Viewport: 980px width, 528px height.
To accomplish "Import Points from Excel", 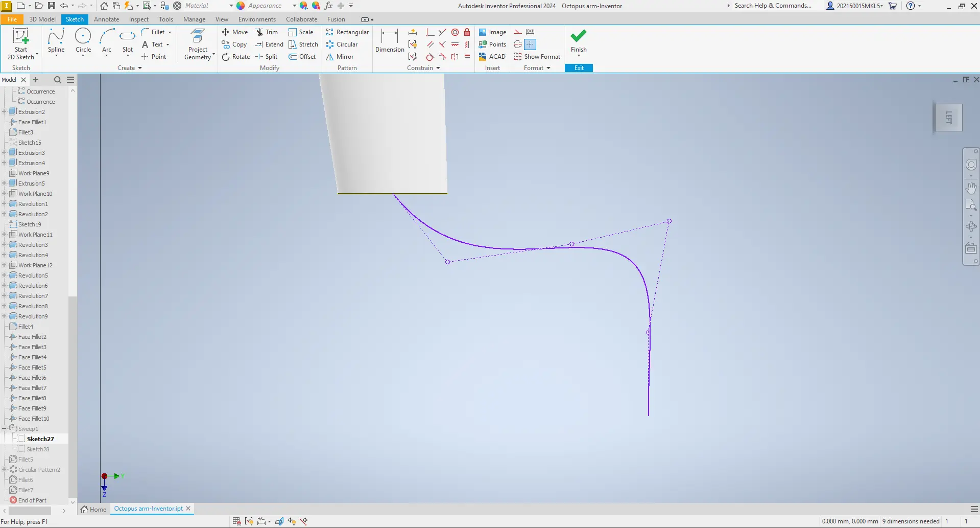I will tap(492, 44).
